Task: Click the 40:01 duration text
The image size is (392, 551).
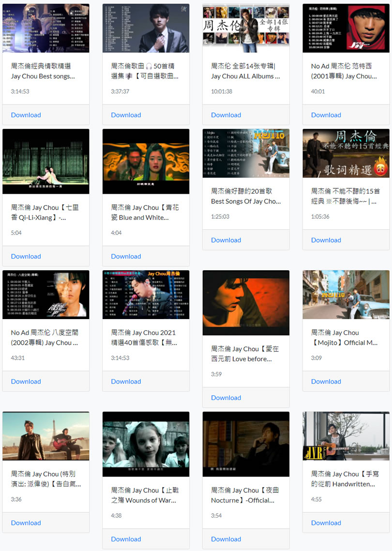Action: 318,92
